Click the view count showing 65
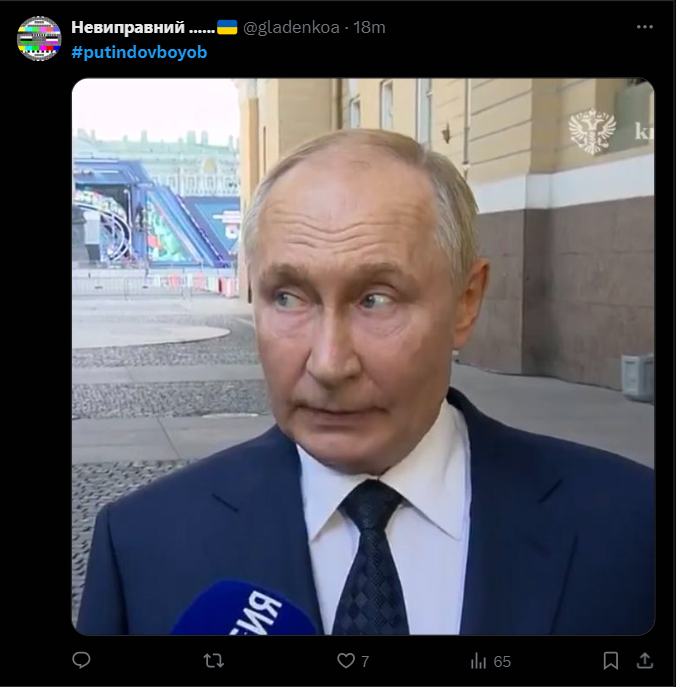The width and height of the screenshot is (676, 687). (x=502, y=661)
